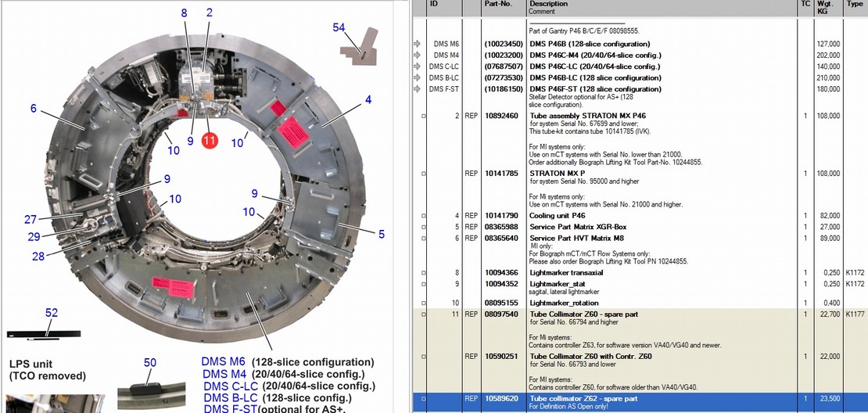Viewport: 868px width, 413px height.
Task: Select DMS P46B (128-slice configuration) description
Action: 590,44
